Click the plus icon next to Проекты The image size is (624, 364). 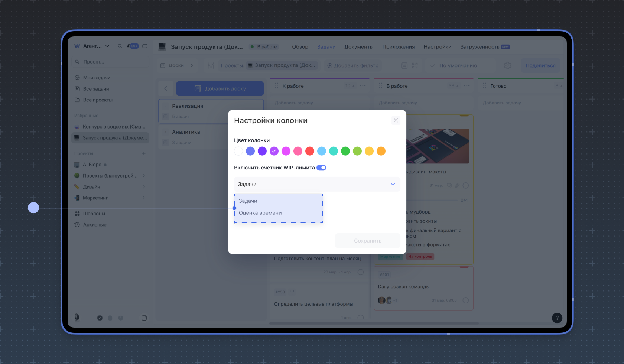click(144, 153)
